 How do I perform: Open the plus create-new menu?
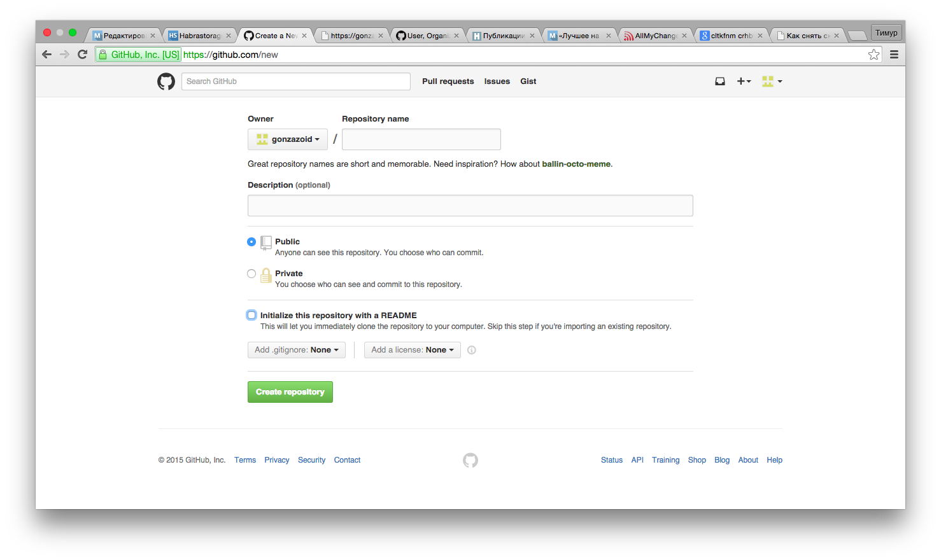click(744, 81)
